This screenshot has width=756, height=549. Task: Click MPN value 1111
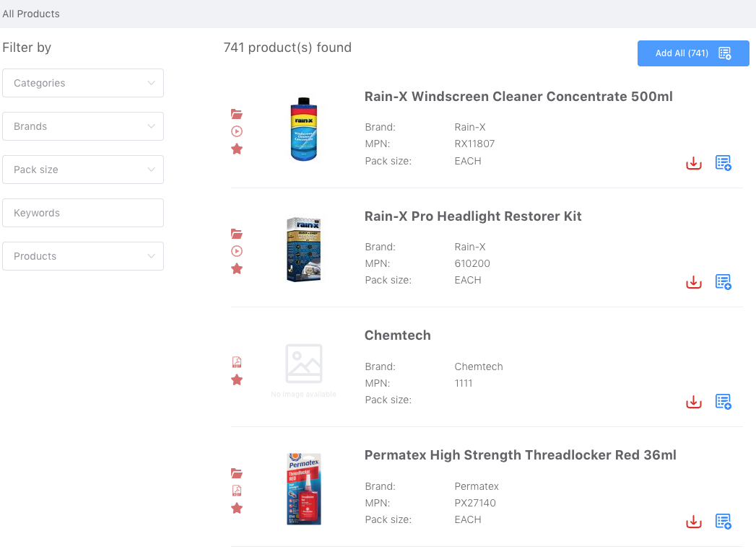(464, 383)
